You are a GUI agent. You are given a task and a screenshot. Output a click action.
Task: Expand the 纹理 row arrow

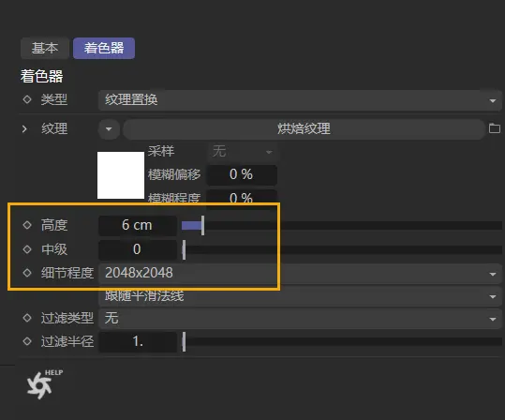pos(24,129)
